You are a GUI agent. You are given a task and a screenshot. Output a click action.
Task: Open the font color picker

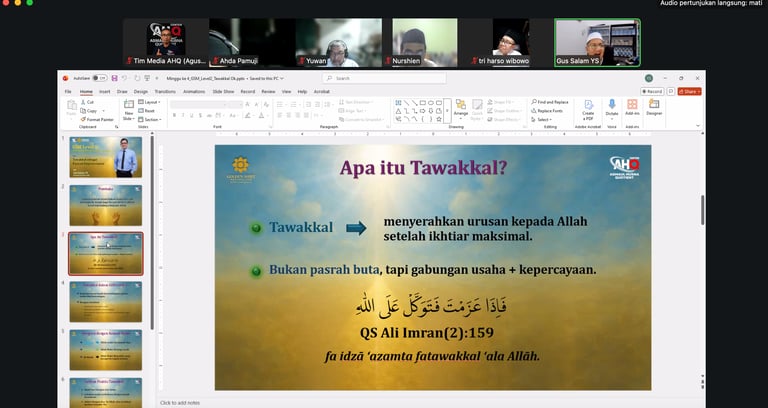pos(263,116)
